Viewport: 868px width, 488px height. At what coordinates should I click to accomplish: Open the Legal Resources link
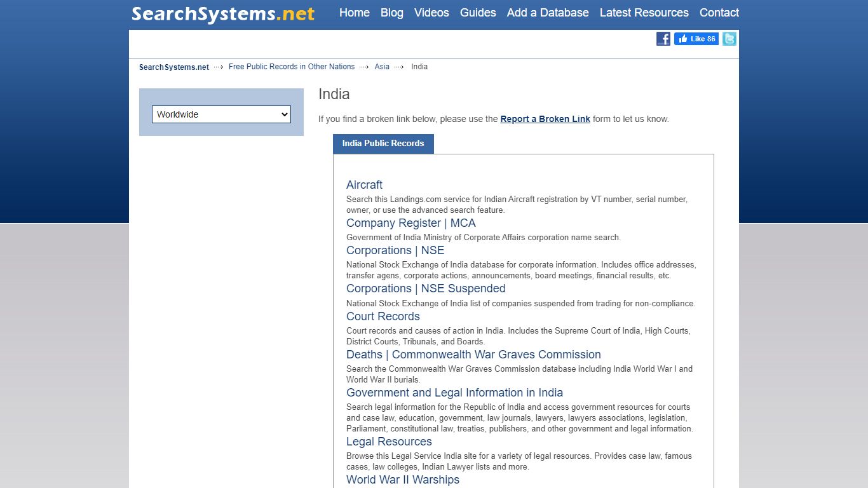pyautogui.click(x=389, y=442)
